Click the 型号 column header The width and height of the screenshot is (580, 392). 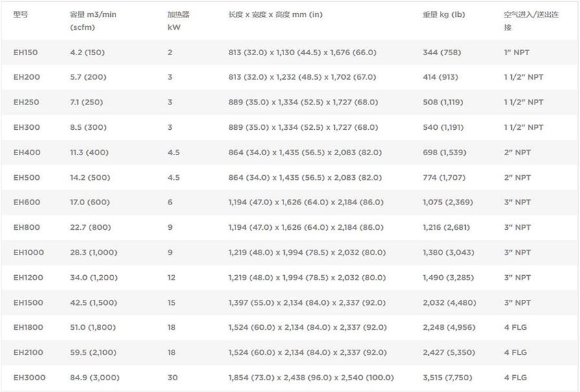tap(21, 15)
